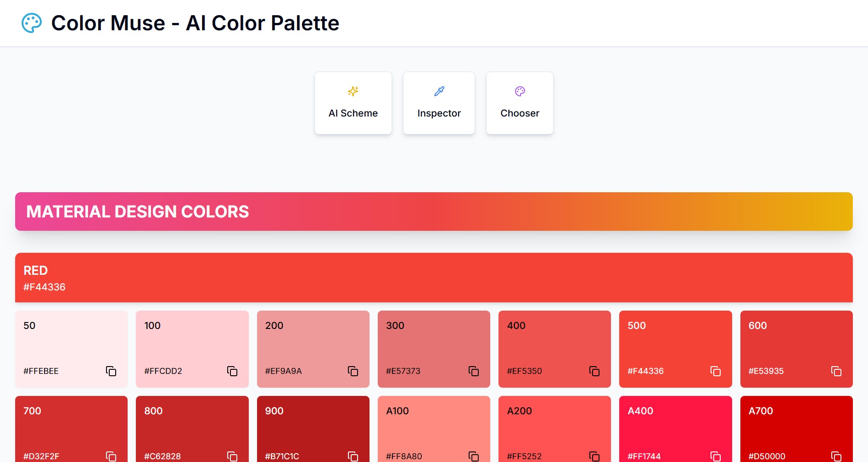The image size is (868, 462).
Task: Select the red 500 color swatch
Action: (676, 349)
